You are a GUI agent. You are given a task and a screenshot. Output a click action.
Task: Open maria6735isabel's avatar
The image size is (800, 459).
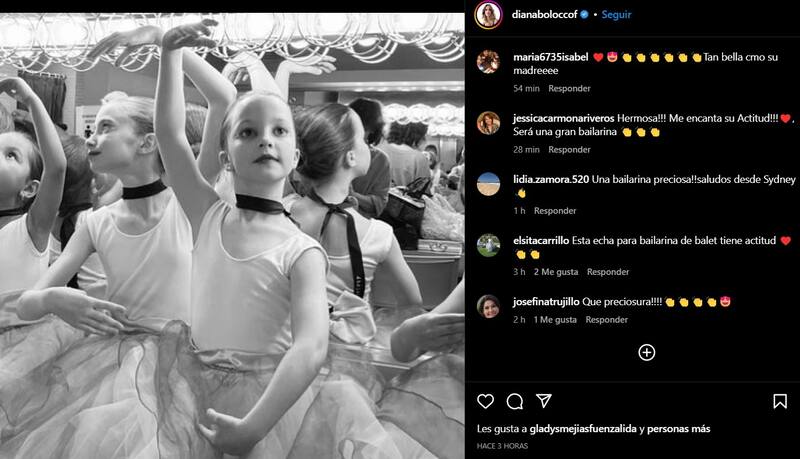click(488, 62)
